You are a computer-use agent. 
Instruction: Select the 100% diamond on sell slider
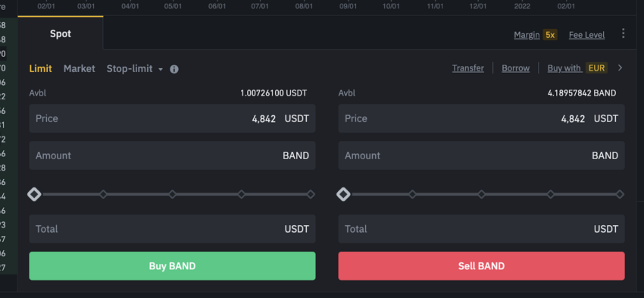point(620,194)
